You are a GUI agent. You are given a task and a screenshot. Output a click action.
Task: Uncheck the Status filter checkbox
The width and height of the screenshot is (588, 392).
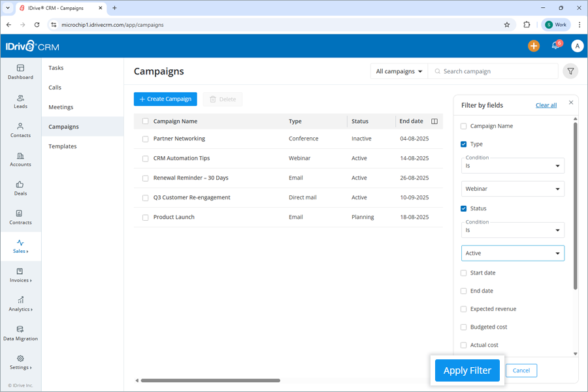tap(463, 208)
